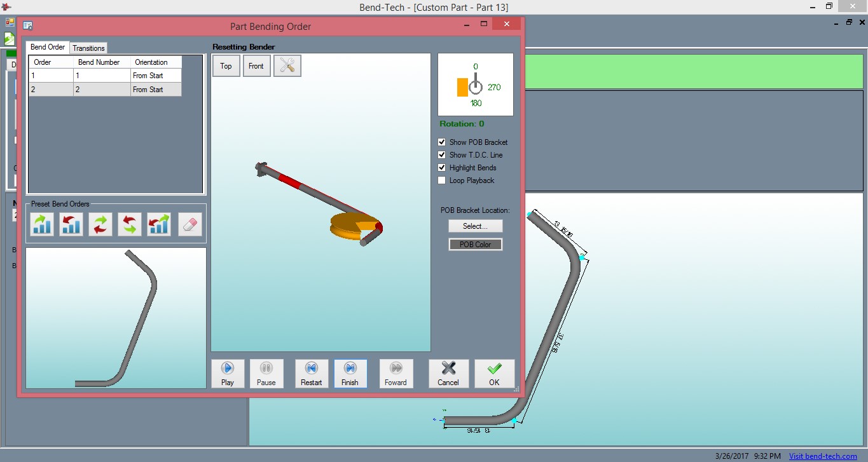Pause the bending simulation

pyautogui.click(x=266, y=374)
